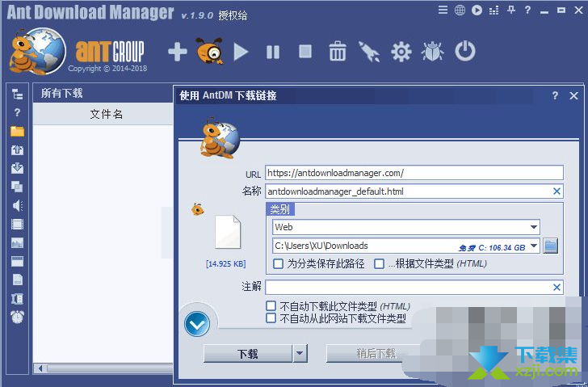588x387 pixels.
Task: Click the globe language icon in title bar
Action: pos(460,11)
